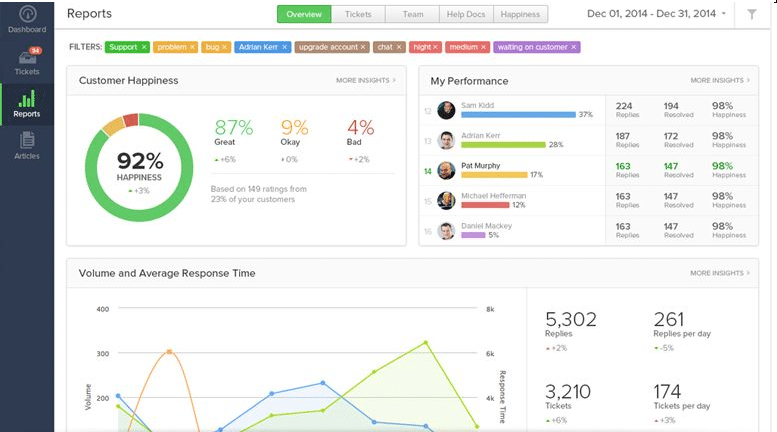Open the Dec 2014 date range dropdown
The image size is (777, 432).
tap(656, 14)
